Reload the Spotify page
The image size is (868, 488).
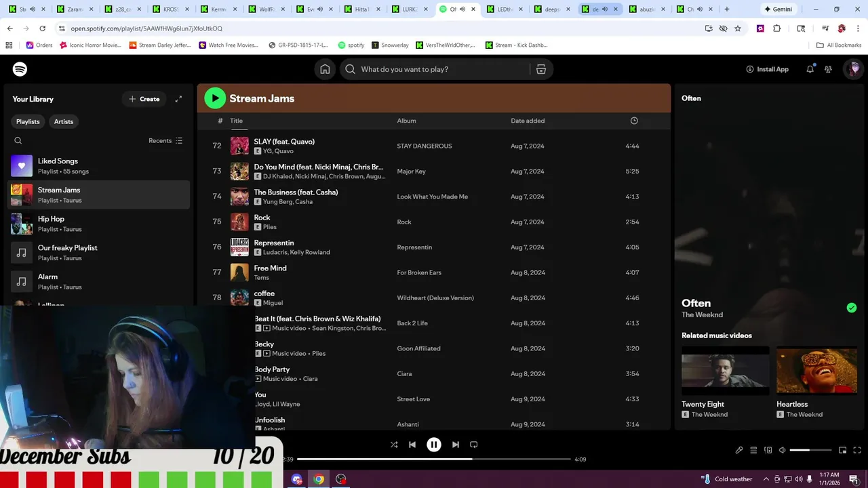point(42,28)
